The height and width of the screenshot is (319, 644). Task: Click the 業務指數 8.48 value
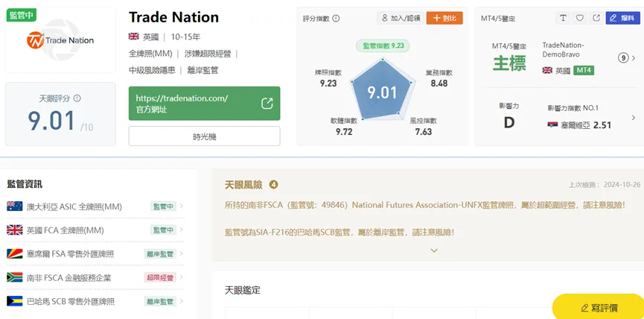point(439,83)
